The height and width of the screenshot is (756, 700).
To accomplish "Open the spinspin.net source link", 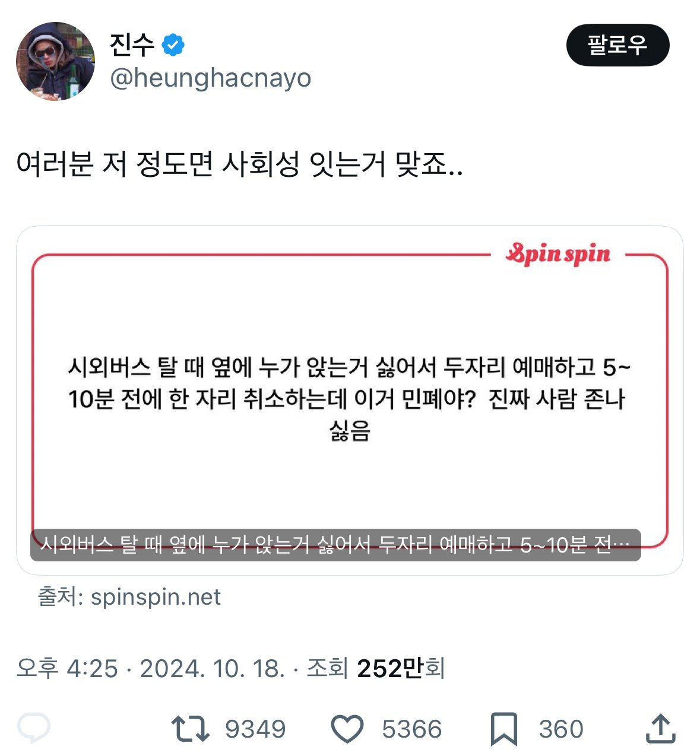I will (155, 596).
